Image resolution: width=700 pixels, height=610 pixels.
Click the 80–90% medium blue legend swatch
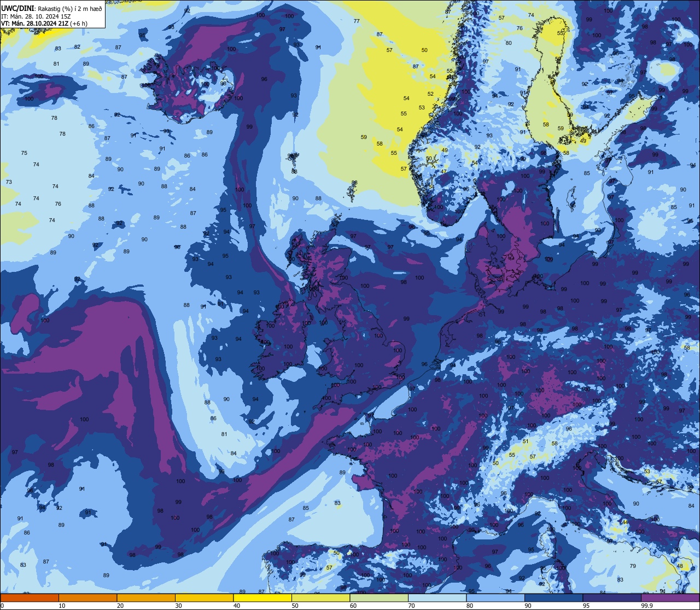tap(495, 597)
